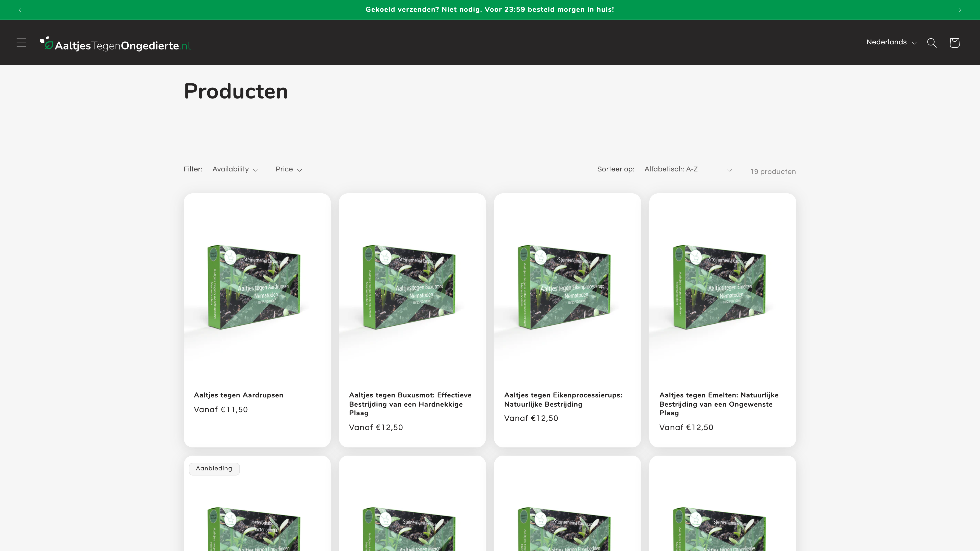980x551 pixels.
Task: Go to previous announcement banner arrow
Action: point(20,9)
